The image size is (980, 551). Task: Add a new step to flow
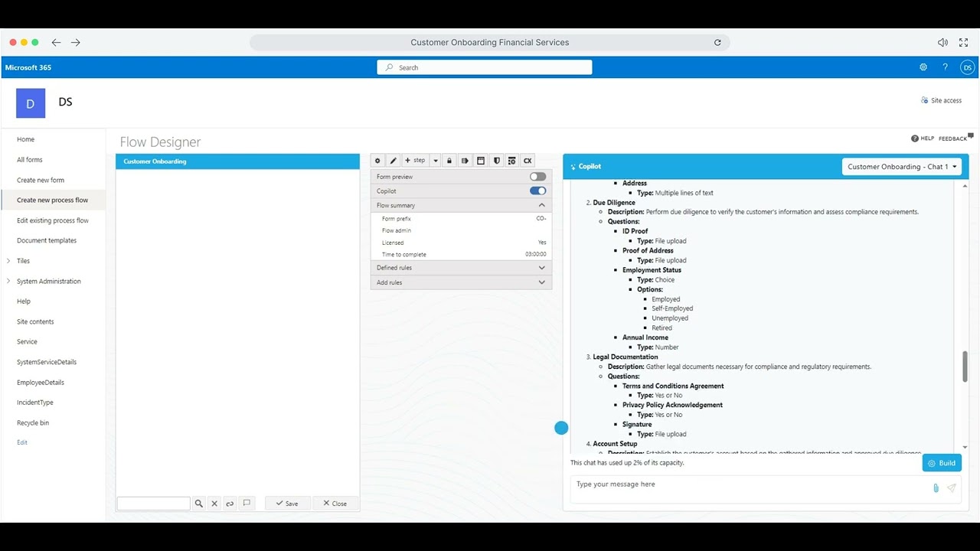415,161
